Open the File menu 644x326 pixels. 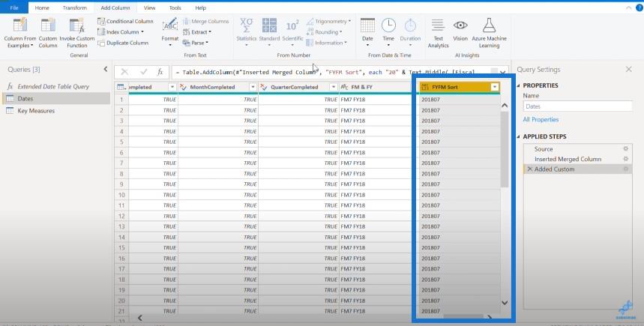(x=14, y=7)
